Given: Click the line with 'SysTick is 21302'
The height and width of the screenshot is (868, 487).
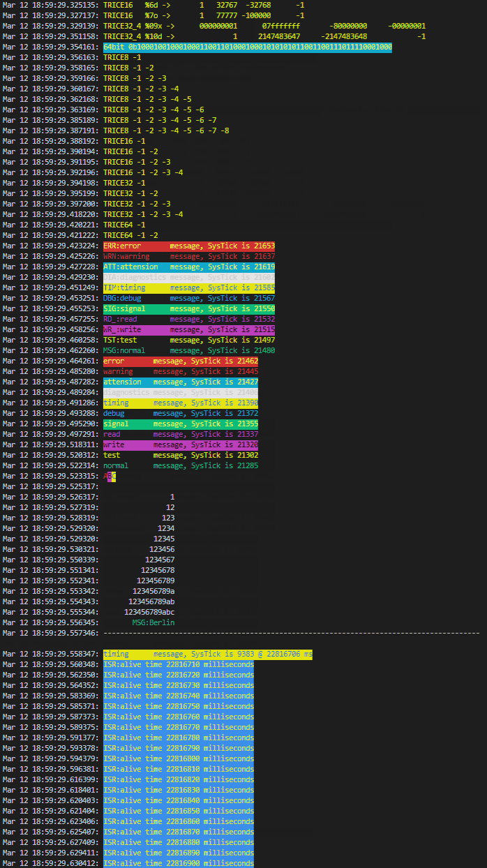Looking at the screenshot, I should [181, 455].
